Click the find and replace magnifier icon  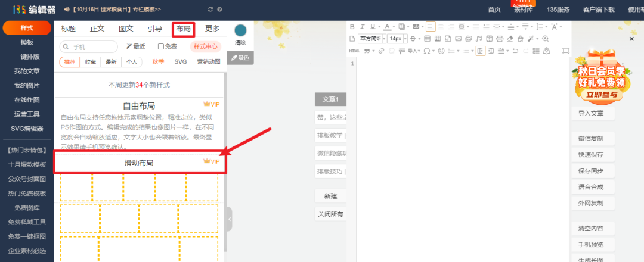(546, 39)
